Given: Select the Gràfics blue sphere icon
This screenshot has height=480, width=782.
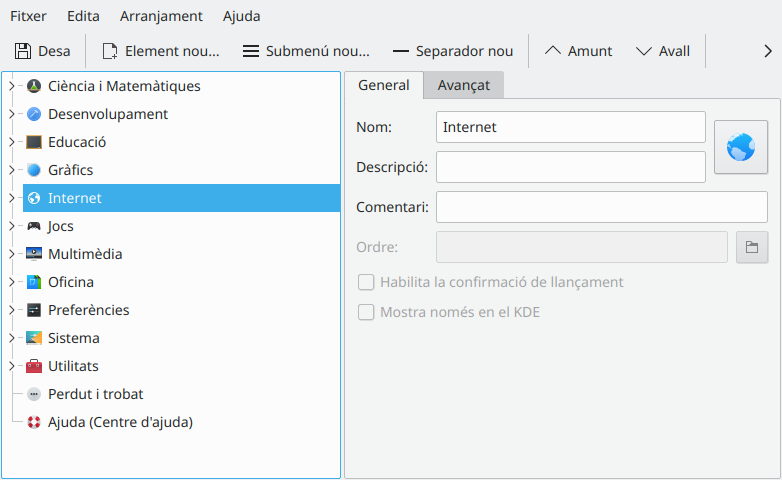Looking at the screenshot, I should click(34, 170).
